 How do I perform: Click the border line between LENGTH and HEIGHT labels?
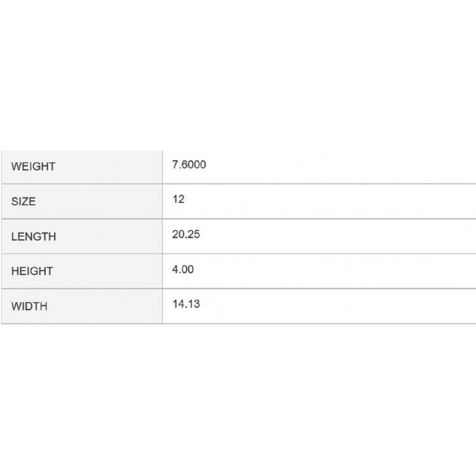[82, 254]
